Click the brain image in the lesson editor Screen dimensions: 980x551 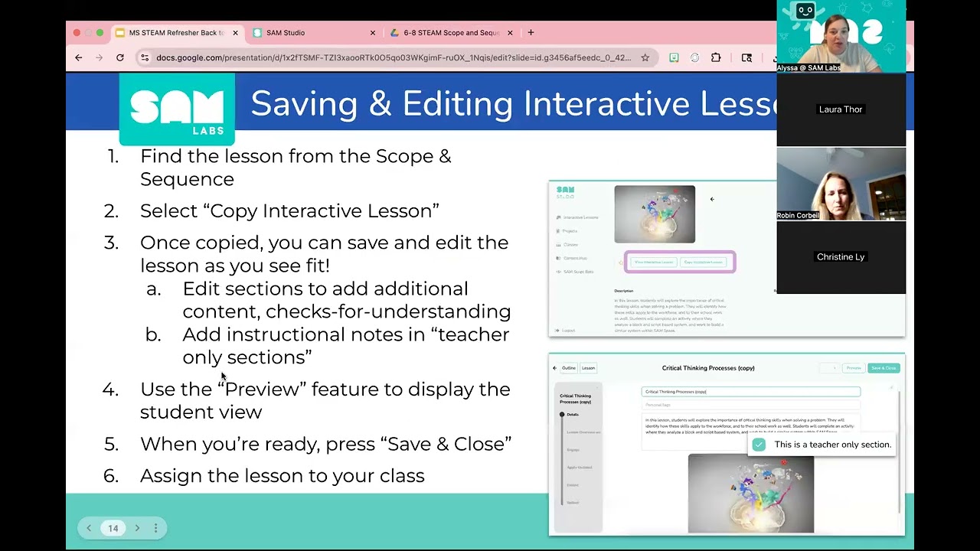(x=751, y=493)
